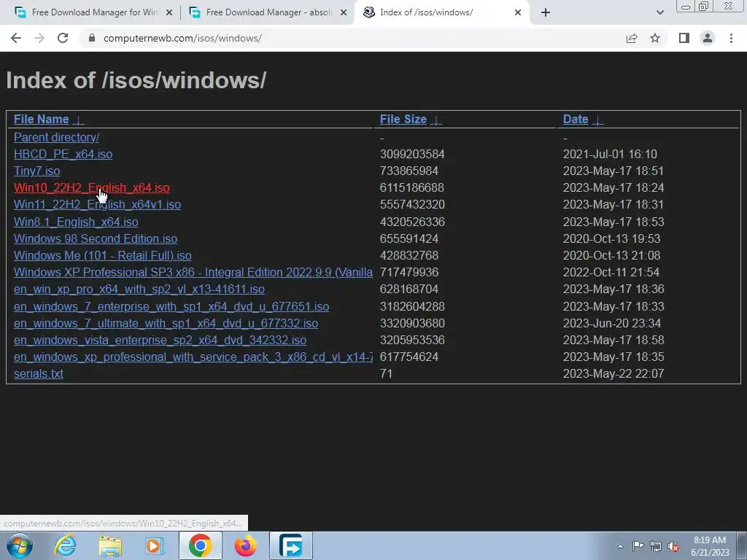Close the Free Download Manager for Win tab

169,13
